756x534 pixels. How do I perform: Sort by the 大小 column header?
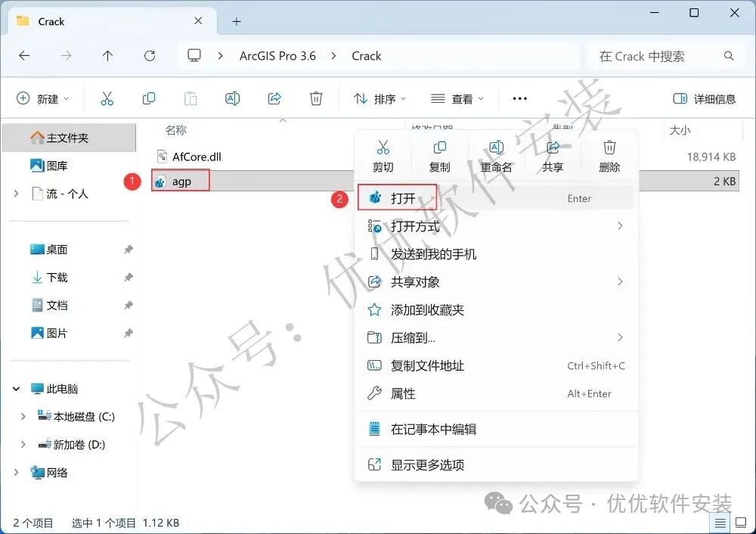pos(680,130)
